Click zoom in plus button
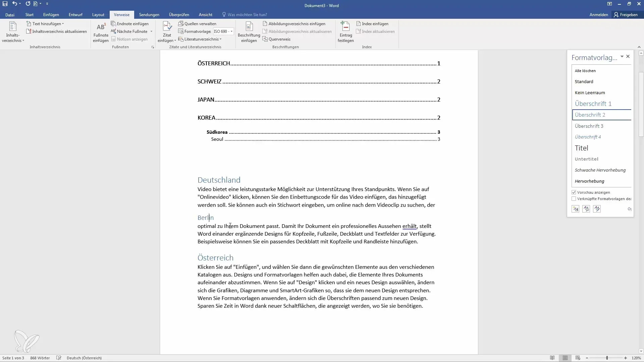 click(626, 358)
